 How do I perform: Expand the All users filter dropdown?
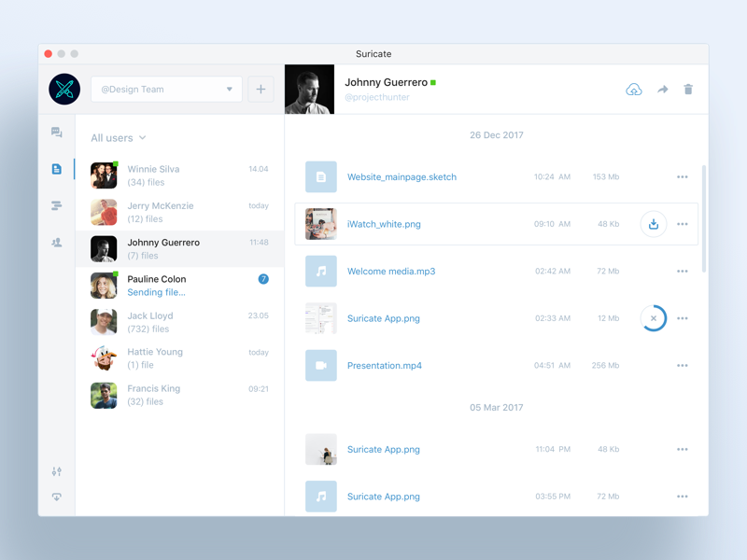coord(119,138)
